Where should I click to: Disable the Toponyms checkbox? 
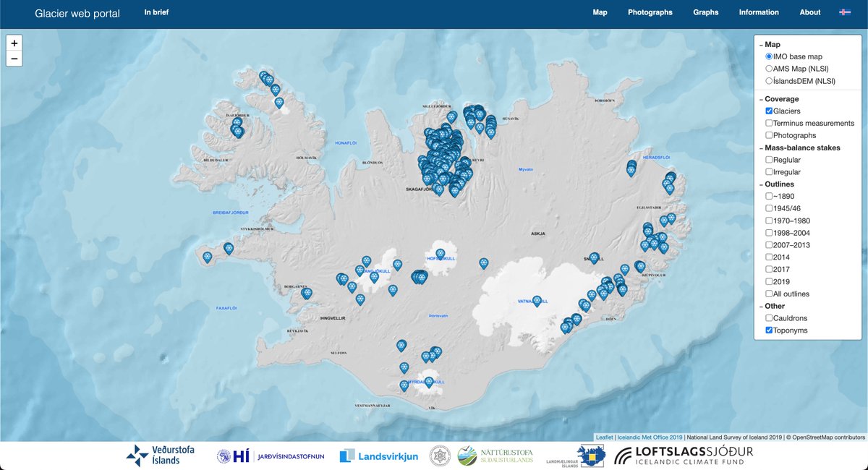[770, 330]
